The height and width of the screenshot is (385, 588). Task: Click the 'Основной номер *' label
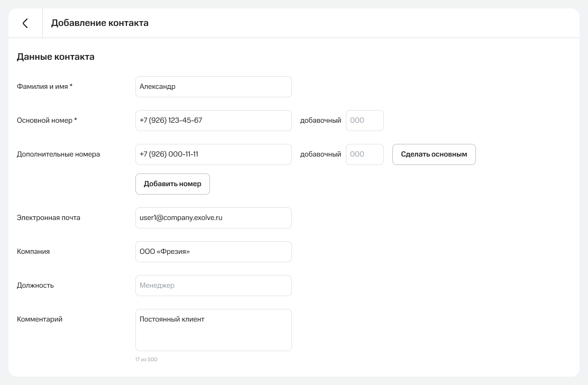click(x=47, y=121)
